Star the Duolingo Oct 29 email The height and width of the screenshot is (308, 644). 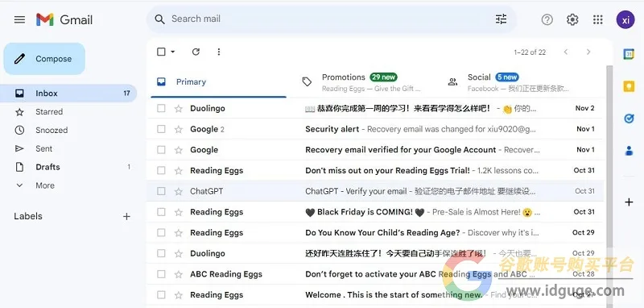click(x=178, y=254)
